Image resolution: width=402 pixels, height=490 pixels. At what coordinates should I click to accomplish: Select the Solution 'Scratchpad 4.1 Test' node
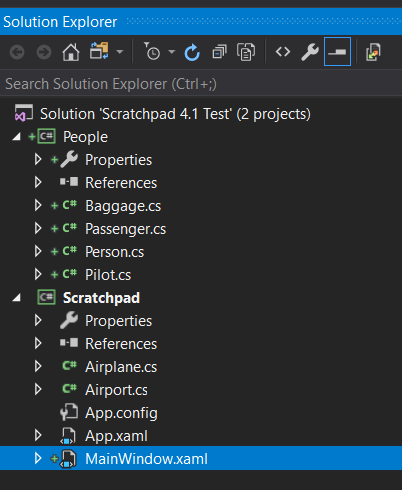pyautogui.click(x=175, y=114)
